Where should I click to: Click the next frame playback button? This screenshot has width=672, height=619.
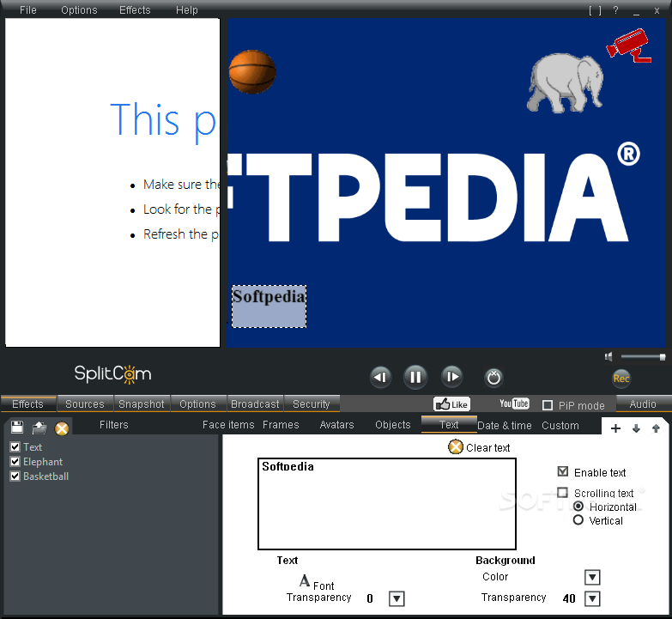tap(452, 377)
